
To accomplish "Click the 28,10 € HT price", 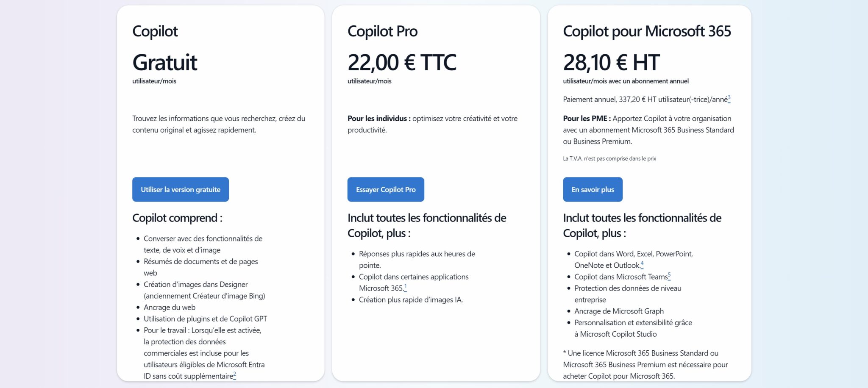I will coord(611,62).
